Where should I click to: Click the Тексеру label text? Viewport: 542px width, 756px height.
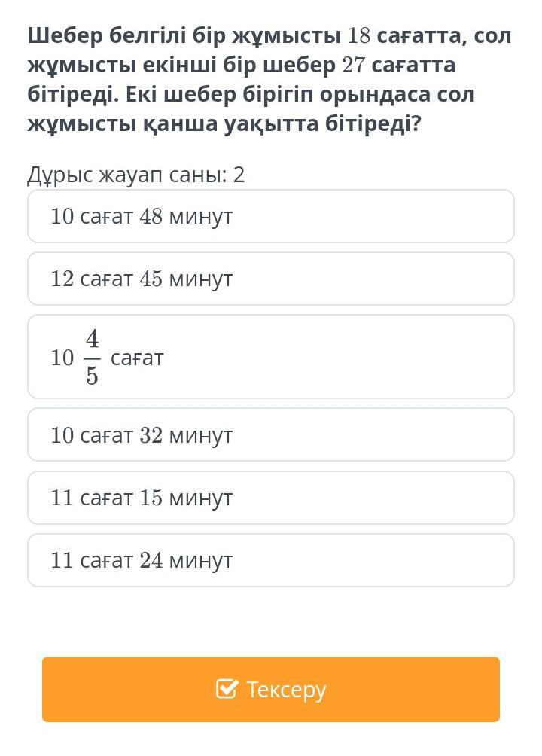click(x=286, y=690)
